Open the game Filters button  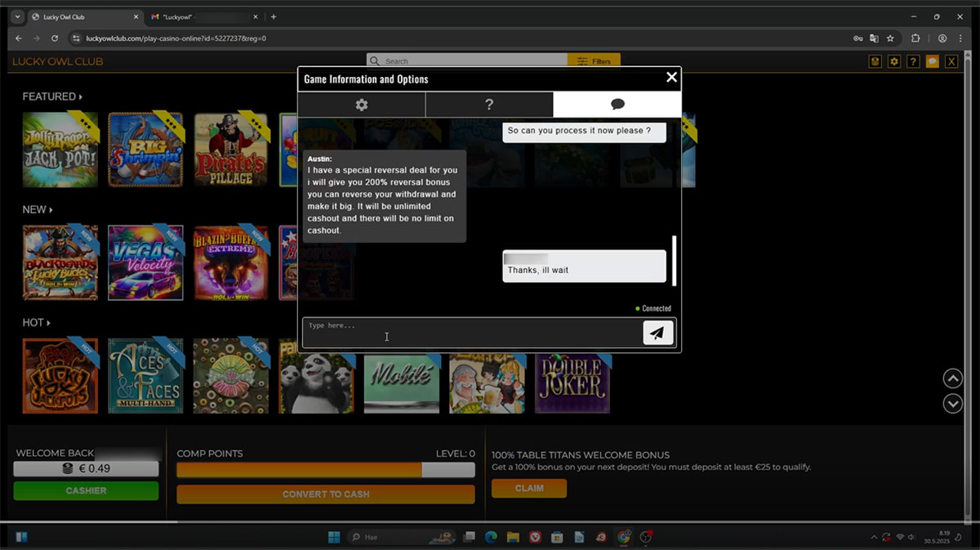[x=594, y=61]
